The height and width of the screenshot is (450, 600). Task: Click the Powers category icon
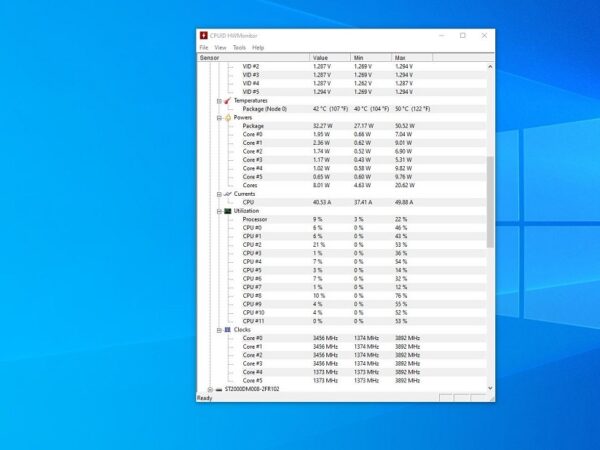point(228,117)
